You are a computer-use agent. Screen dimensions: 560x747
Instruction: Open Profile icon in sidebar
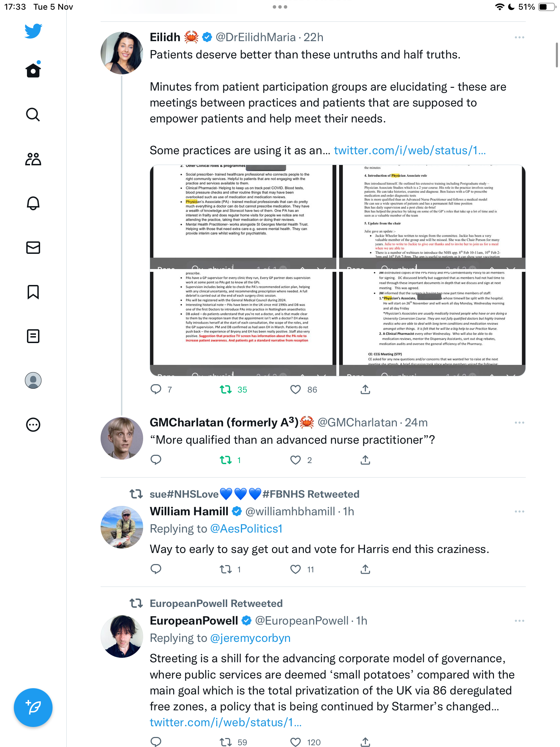pyautogui.click(x=33, y=380)
